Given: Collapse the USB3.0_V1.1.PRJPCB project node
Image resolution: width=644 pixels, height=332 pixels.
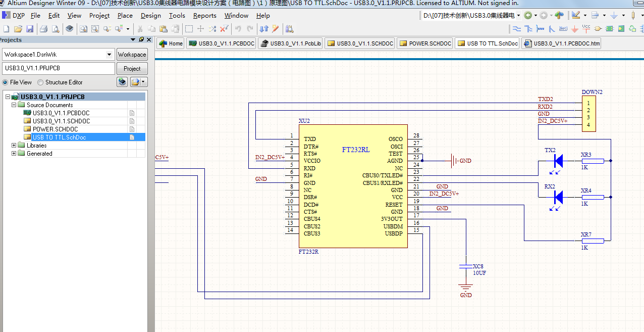Looking at the screenshot, I should coord(7,97).
